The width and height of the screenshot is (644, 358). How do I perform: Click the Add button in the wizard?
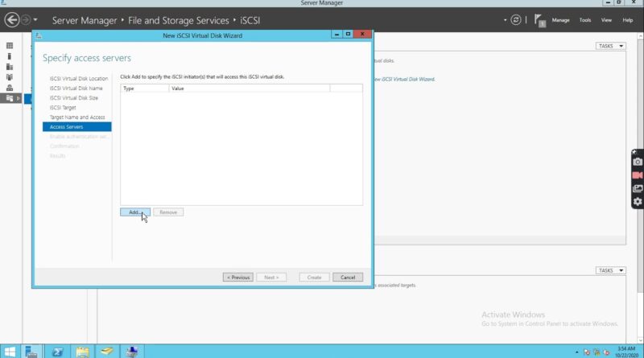point(135,212)
